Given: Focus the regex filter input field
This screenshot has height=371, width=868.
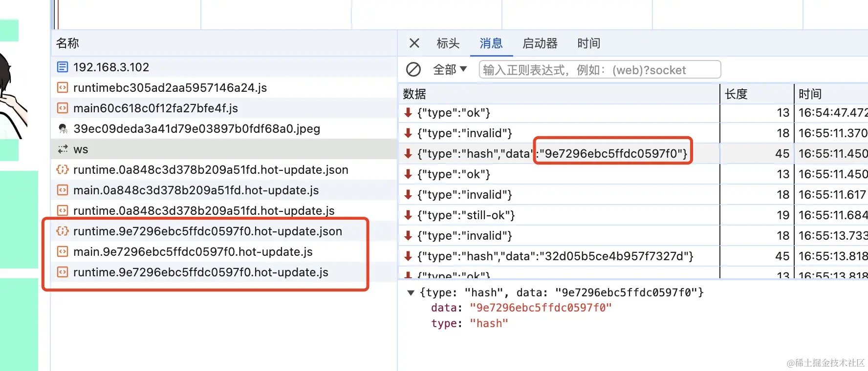Looking at the screenshot, I should point(600,69).
